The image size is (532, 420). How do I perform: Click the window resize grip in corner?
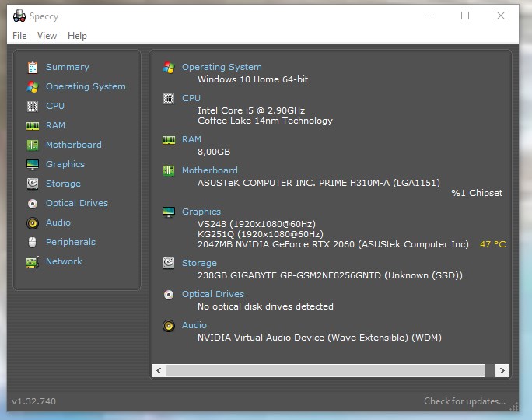[x=514, y=407]
